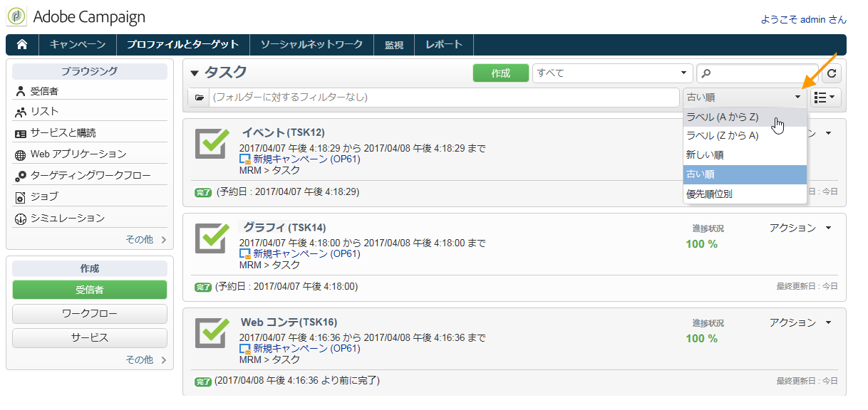
Task: Click the refresh list button
Action: pos(833,73)
